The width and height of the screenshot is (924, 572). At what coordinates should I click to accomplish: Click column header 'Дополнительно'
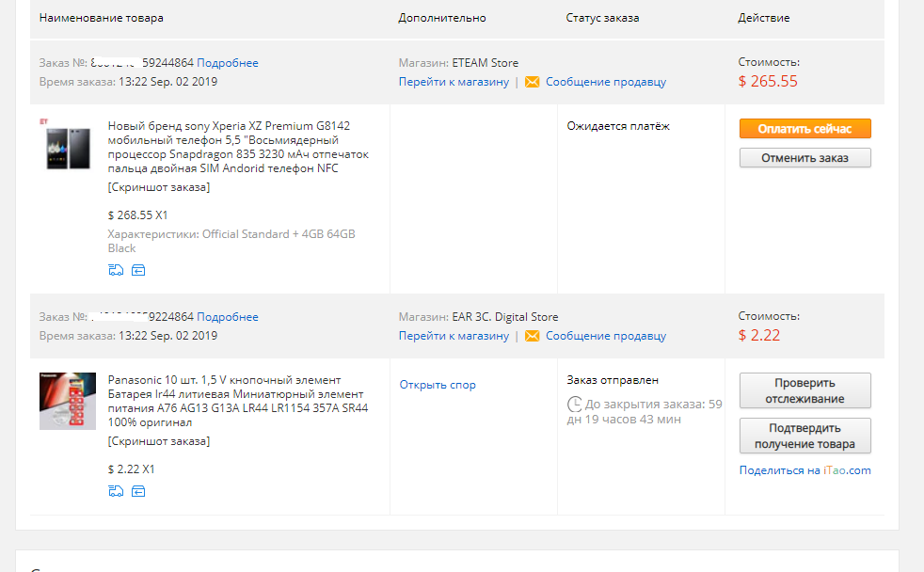442,18
